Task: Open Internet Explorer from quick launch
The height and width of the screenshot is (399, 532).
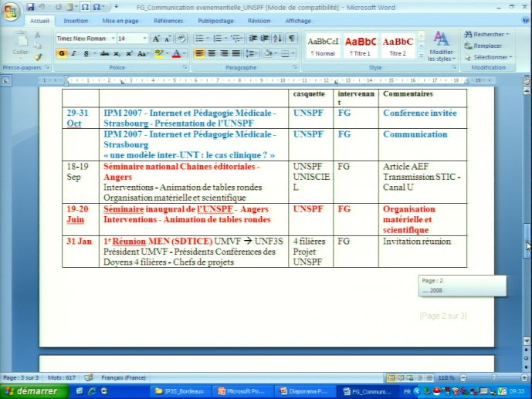Action: click(92, 391)
